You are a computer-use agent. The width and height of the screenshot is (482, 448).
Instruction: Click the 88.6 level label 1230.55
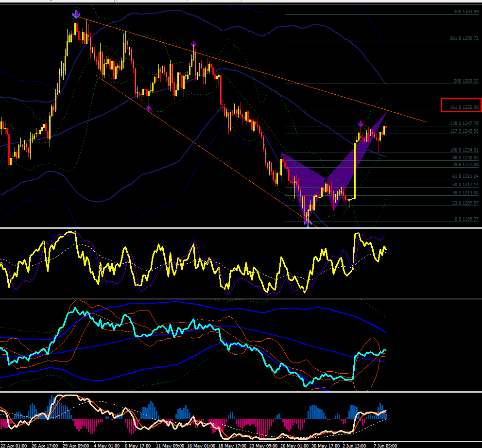coord(465,158)
